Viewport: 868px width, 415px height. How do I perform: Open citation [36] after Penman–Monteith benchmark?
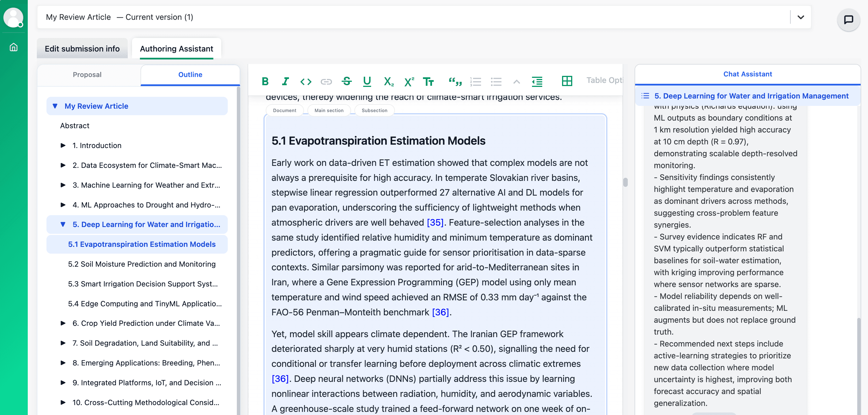[x=441, y=312]
